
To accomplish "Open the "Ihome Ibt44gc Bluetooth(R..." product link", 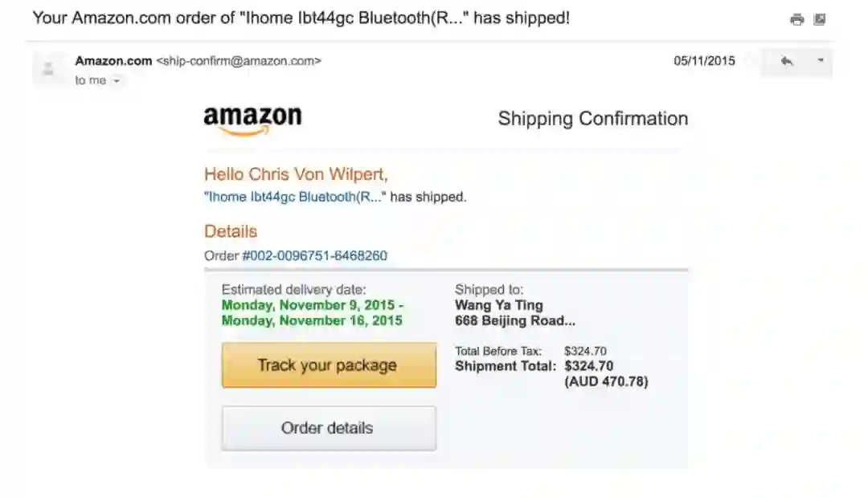I will pyautogui.click(x=295, y=197).
